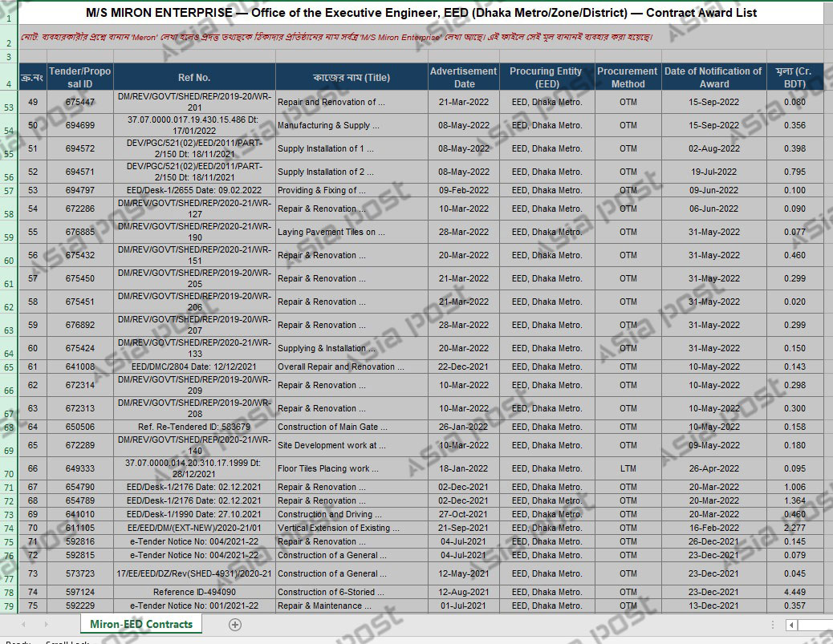
Task: Select tender ID cell 676885
Action: [79, 232]
